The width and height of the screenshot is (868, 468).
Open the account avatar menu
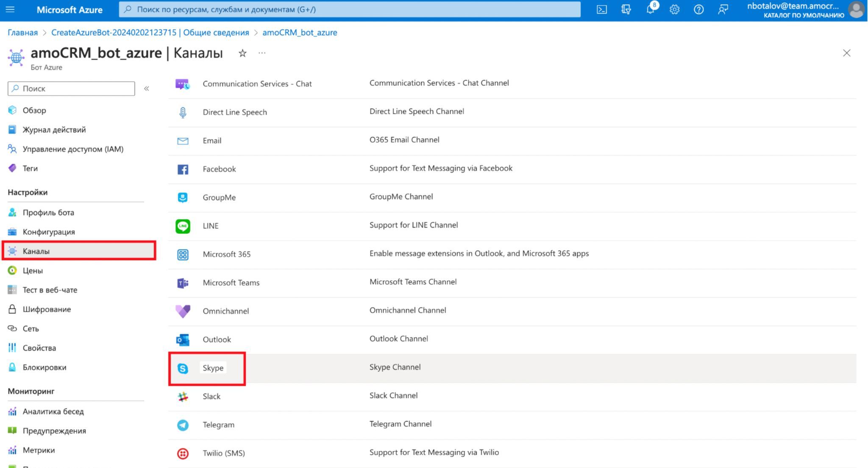(x=856, y=10)
